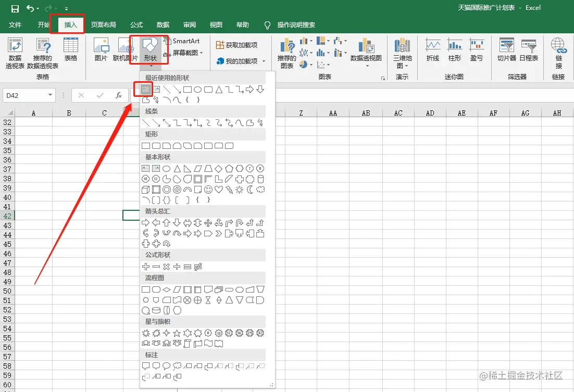
Task: Select column header A
Action: tap(33, 113)
